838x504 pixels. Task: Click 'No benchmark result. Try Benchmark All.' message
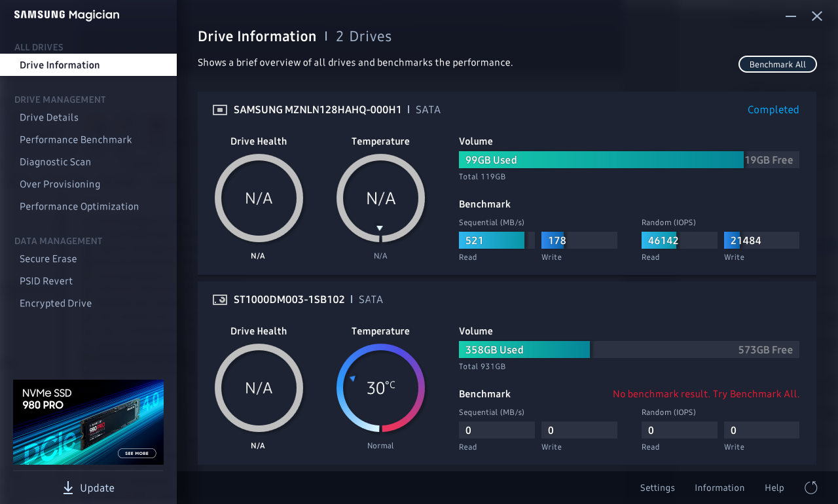[x=706, y=394]
